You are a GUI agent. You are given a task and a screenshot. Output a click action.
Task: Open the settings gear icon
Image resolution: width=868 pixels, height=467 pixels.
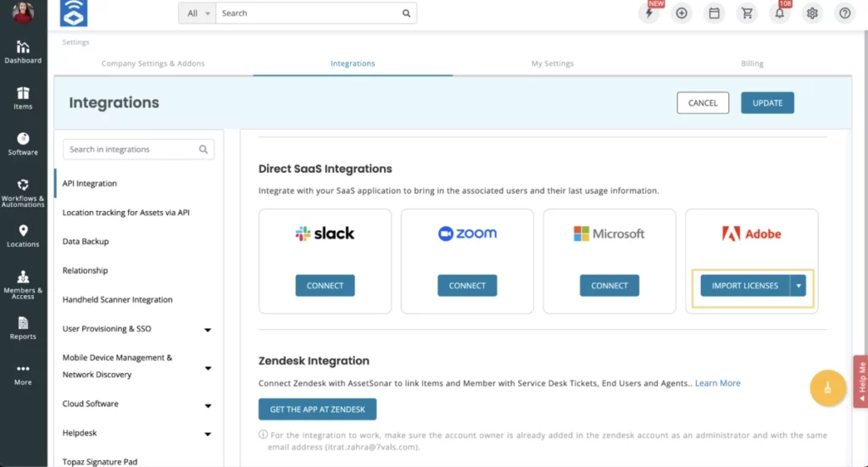tap(812, 13)
